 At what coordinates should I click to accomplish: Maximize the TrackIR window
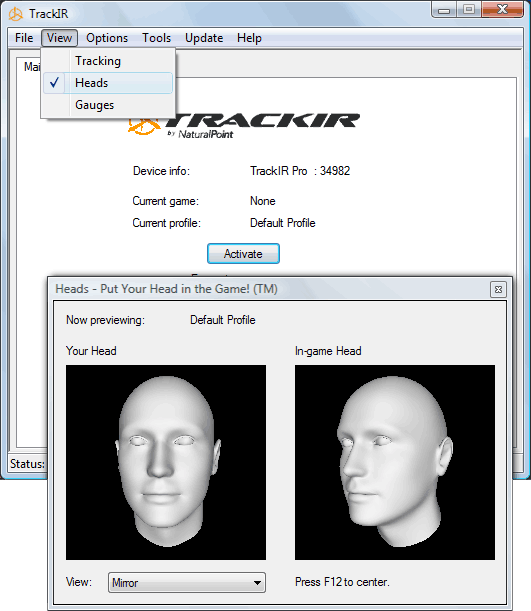point(469,10)
